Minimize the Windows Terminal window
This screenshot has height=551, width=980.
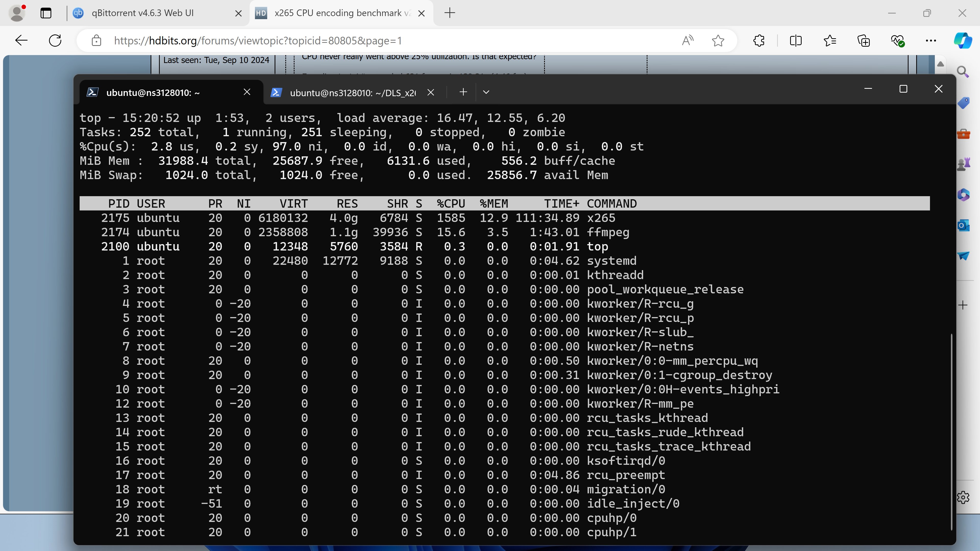coord(868,89)
